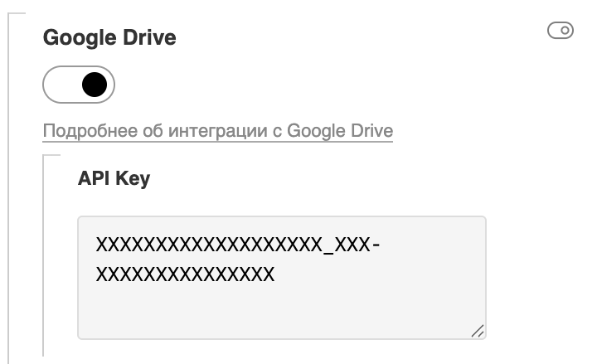Click the second line of the API key

click(x=185, y=274)
